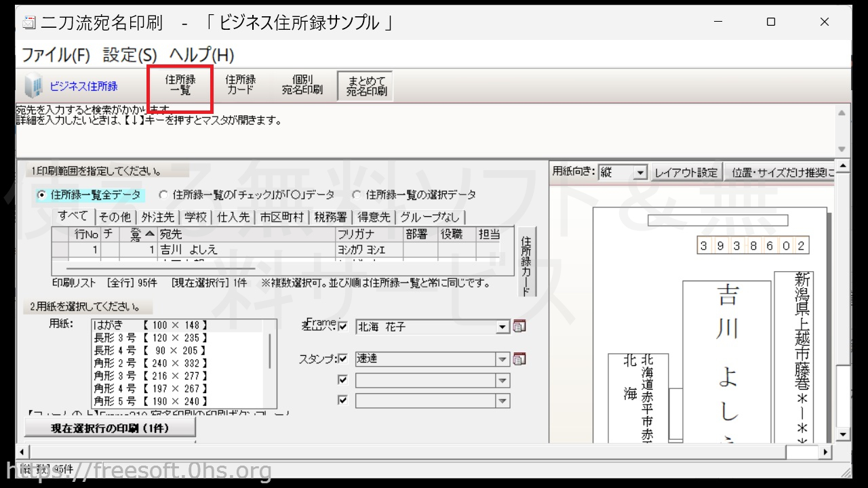The width and height of the screenshot is (868, 488).
Task: Switch to 住所録カード in the toolbar
Action: click(x=240, y=85)
